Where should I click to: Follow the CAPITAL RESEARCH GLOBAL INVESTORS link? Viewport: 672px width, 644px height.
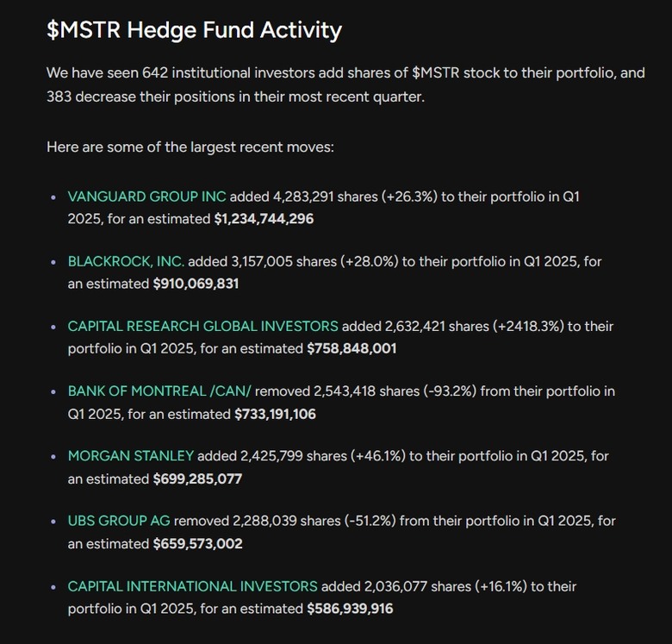pyautogui.click(x=203, y=326)
